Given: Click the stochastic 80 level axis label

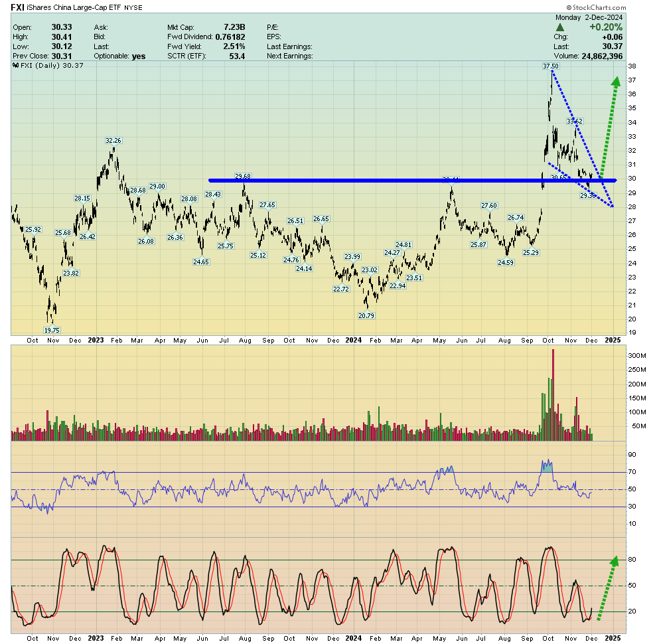Looking at the screenshot, I should coord(632,559).
